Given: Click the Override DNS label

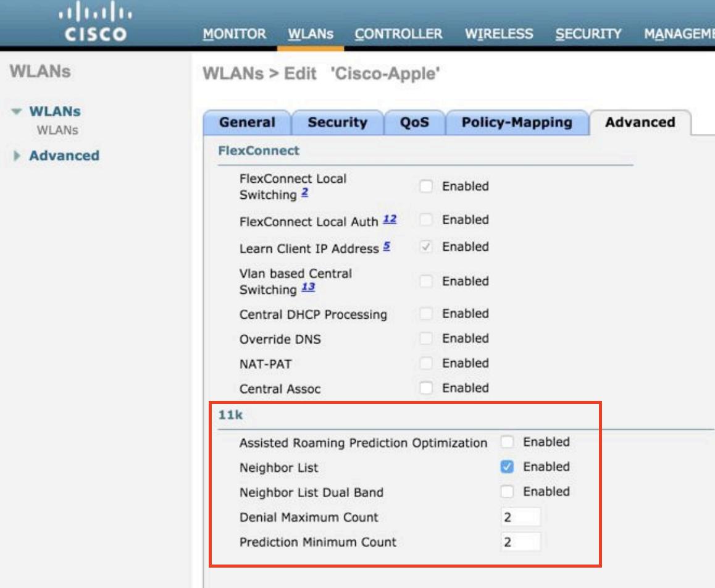Looking at the screenshot, I should point(280,339).
